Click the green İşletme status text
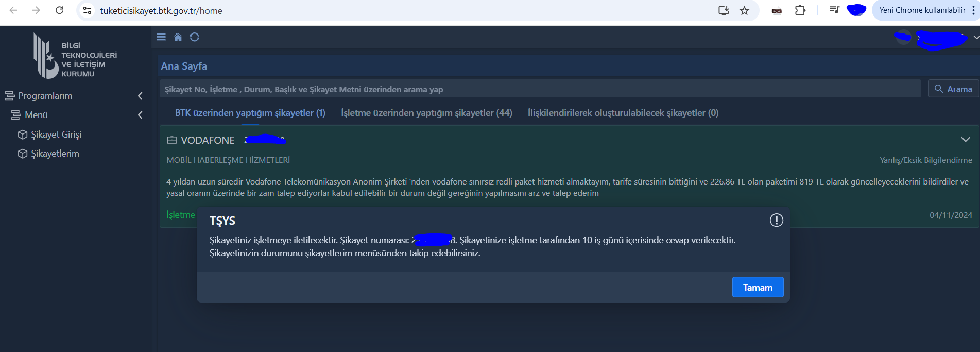Screen dimensions: 980x352 181,215
